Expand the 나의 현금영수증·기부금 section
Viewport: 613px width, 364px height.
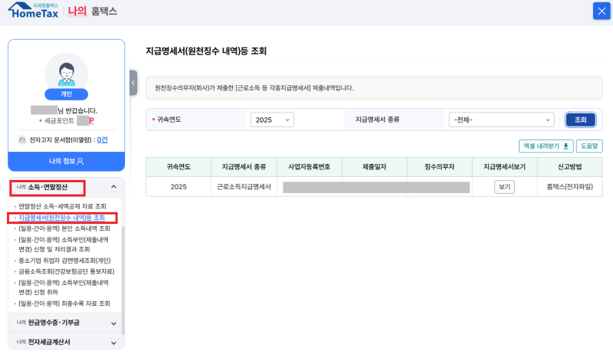click(x=67, y=323)
